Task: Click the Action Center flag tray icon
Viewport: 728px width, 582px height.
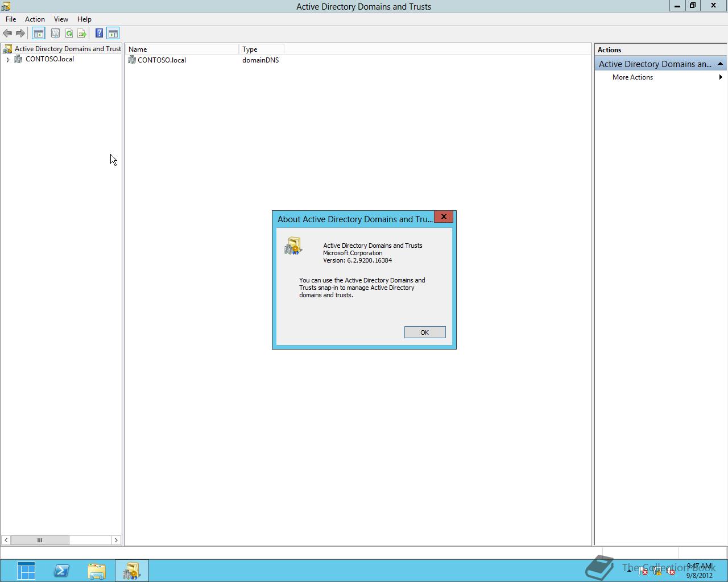Action: pos(643,571)
